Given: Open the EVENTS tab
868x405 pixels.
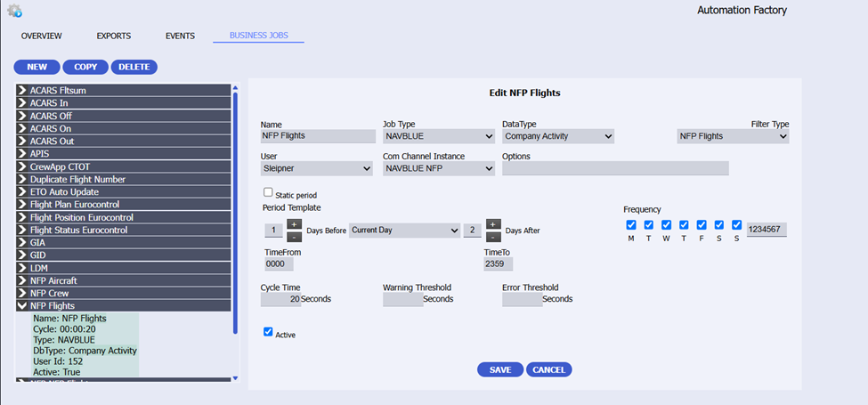Looking at the screenshot, I should [x=180, y=36].
